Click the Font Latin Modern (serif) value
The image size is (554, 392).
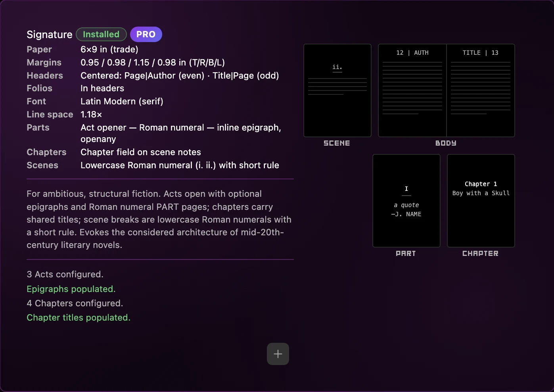(x=122, y=102)
